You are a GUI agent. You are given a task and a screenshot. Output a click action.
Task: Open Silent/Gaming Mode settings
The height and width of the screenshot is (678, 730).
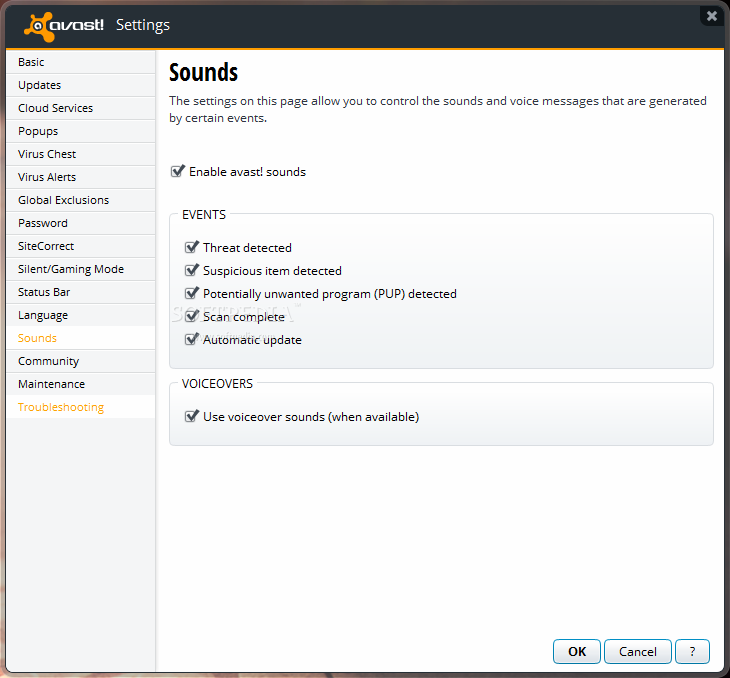pos(81,269)
